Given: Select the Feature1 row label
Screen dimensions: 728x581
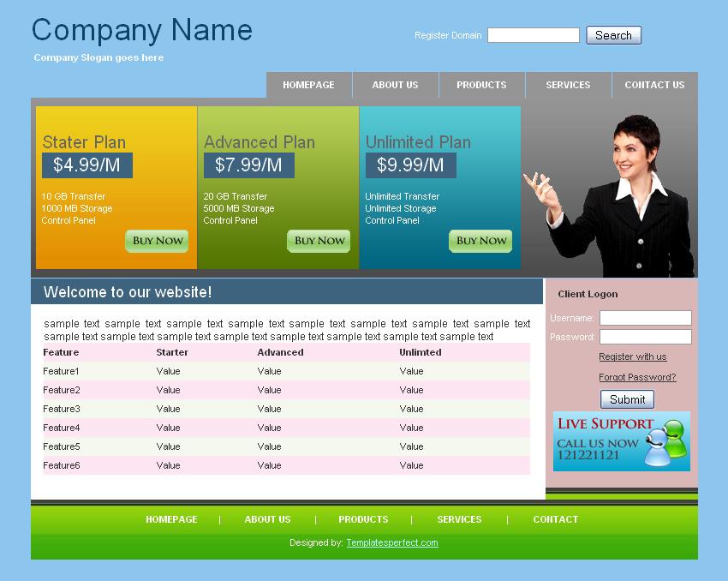Looking at the screenshot, I should pos(61,372).
